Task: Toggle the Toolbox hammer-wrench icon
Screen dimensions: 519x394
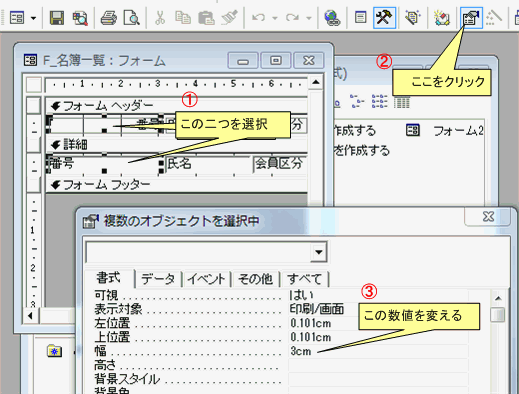Action: point(384,18)
